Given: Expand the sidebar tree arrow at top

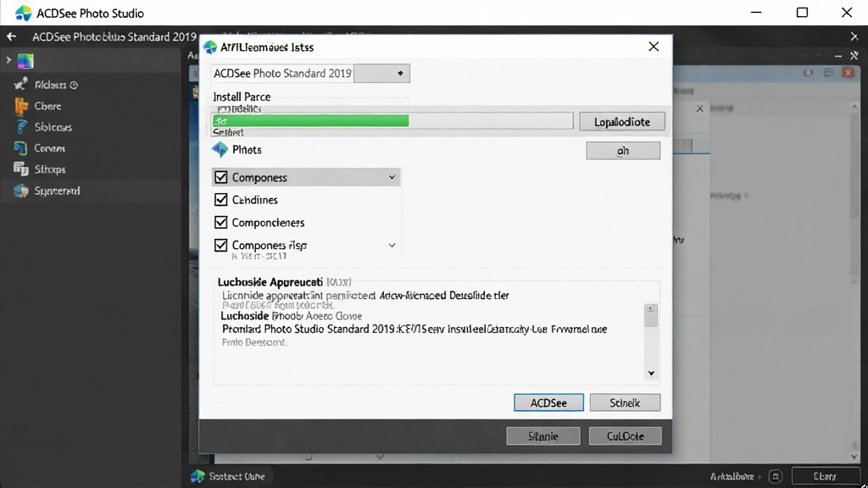Looking at the screenshot, I should [x=8, y=60].
